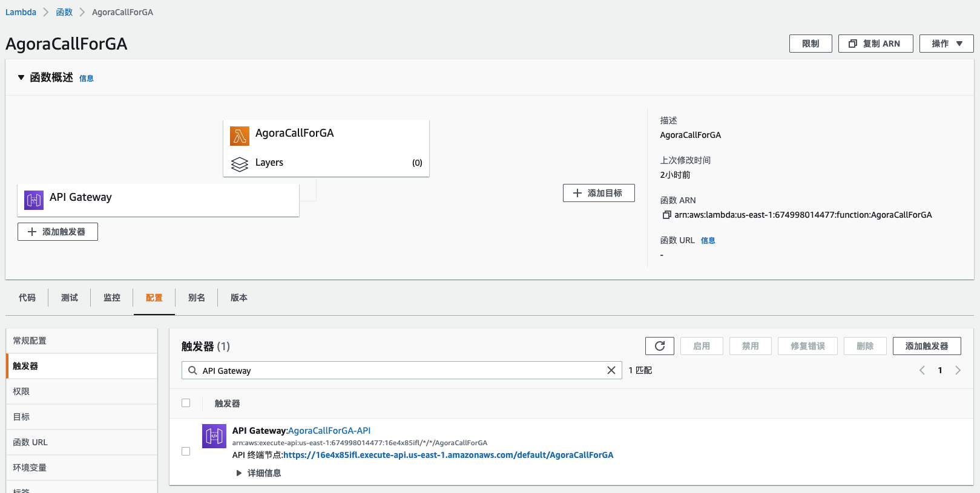The image size is (980, 493).
Task: Click the 删除 button
Action: tap(865, 346)
